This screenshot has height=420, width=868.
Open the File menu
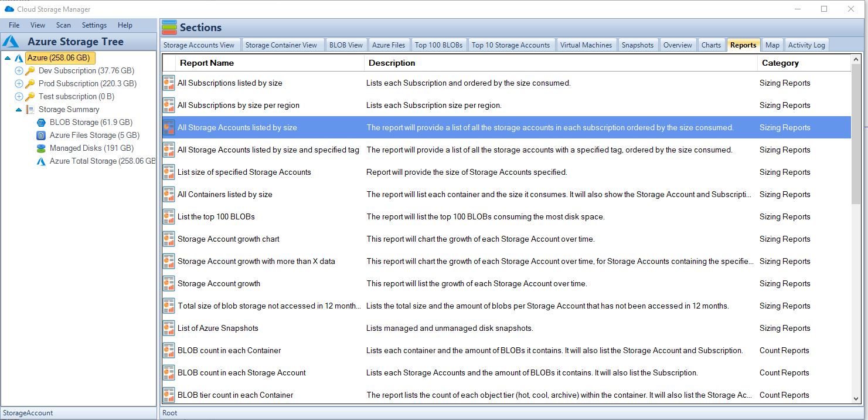point(14,25)
